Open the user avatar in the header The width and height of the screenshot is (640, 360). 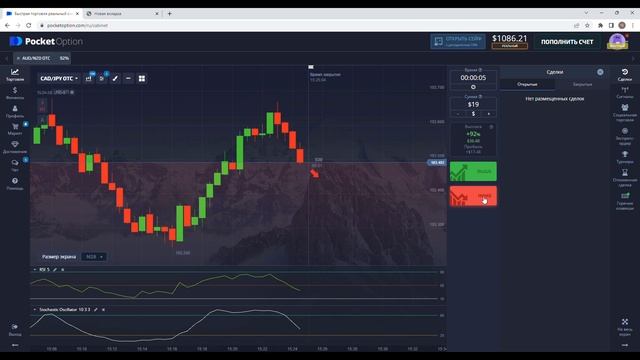tap(617, 41)
